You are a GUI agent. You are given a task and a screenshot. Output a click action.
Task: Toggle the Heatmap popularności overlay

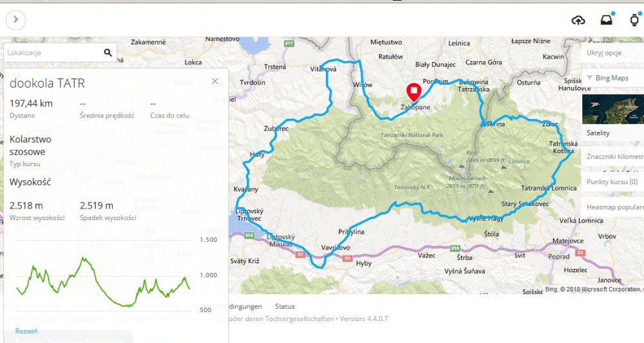tap(615, 207)
